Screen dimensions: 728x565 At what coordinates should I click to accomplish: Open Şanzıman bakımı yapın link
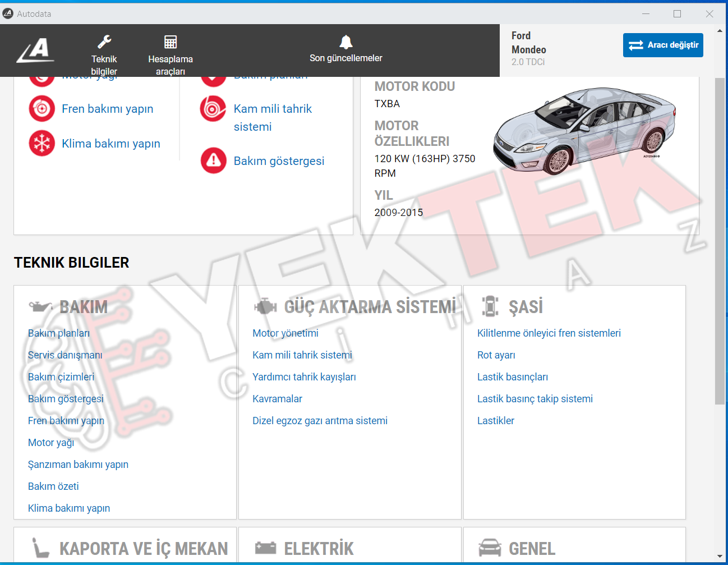pos(78,465)
